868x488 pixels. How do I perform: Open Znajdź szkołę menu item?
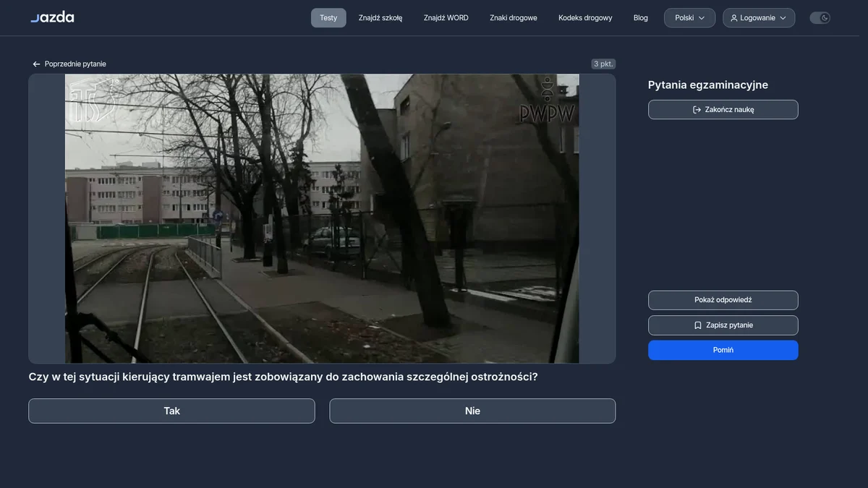pos(380,18)
